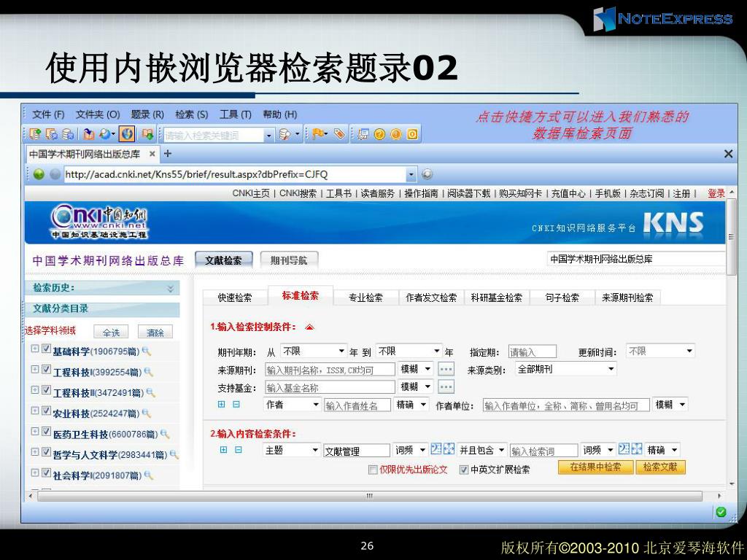Viewport: 747px width, 560px height.
Task: Click the red 登录 login link
Action: click(x=716, y=193)
